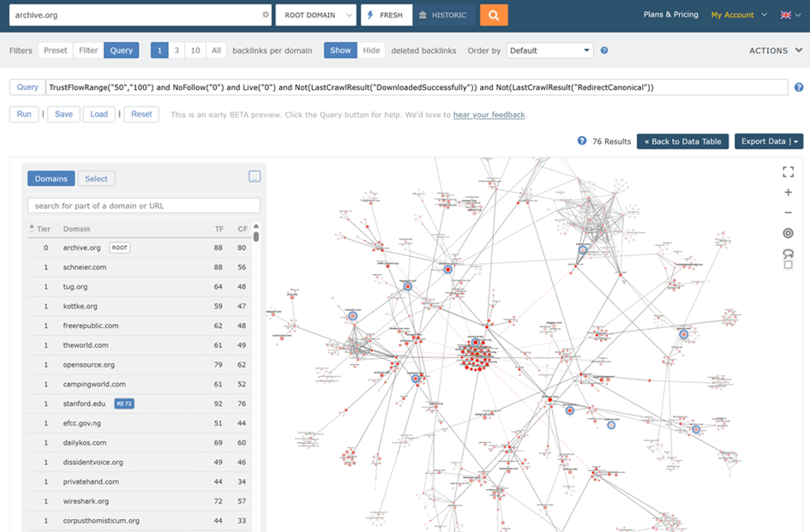Go Back to Data Table
This screenshot has width=810, height=532.
(x=682, y=141)
